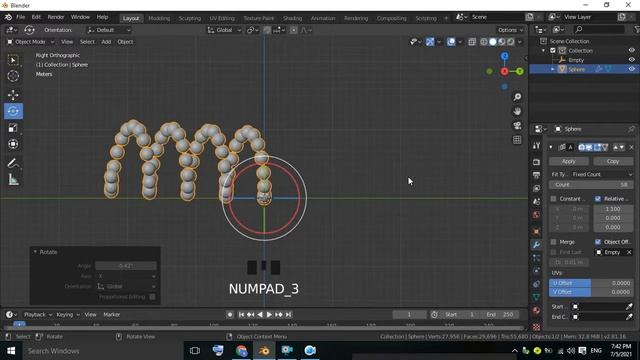Open Scene properties tab
Screen dimensions: 640x360
(x=536, y=202)
